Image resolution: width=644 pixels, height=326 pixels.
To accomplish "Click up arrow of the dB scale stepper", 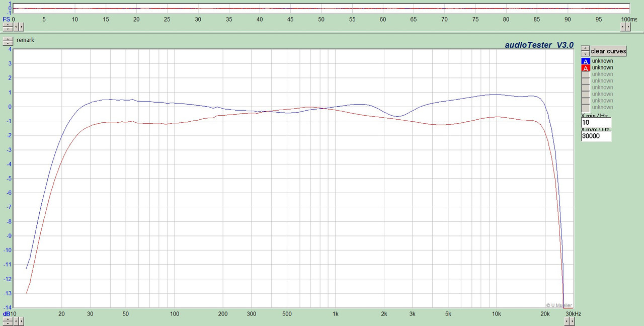I will click(x=8, y=319).
